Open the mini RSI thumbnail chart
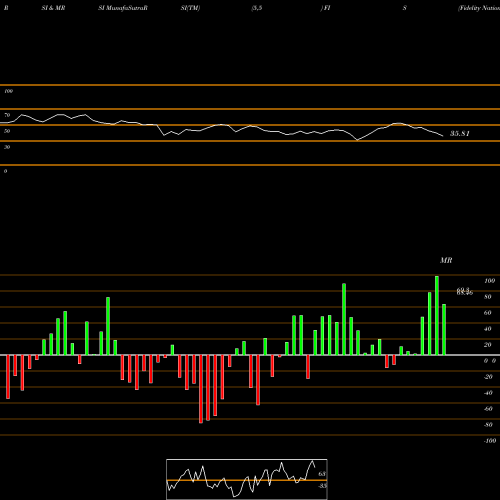The image size is (500, 500). [x=247, y=479]
